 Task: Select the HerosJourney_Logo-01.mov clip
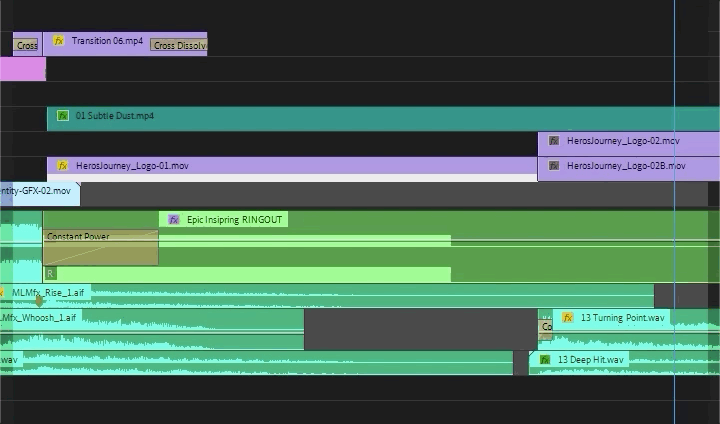[292, 169]
